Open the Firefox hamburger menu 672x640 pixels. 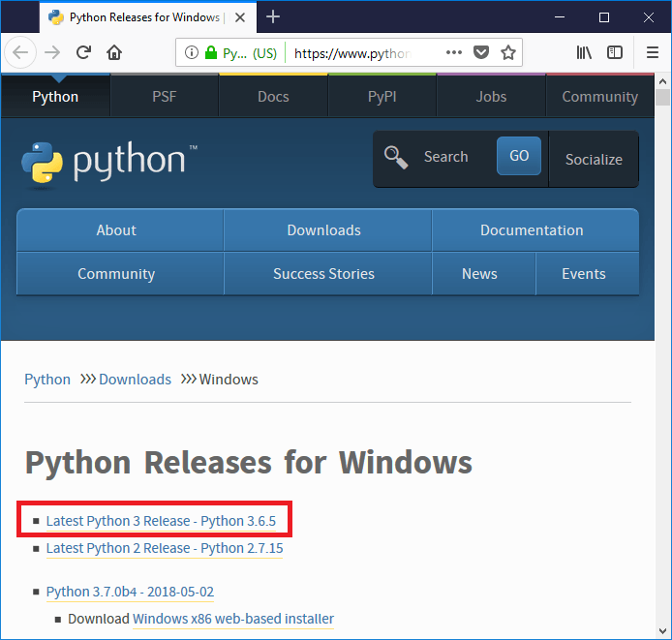[x=653, y=52]
